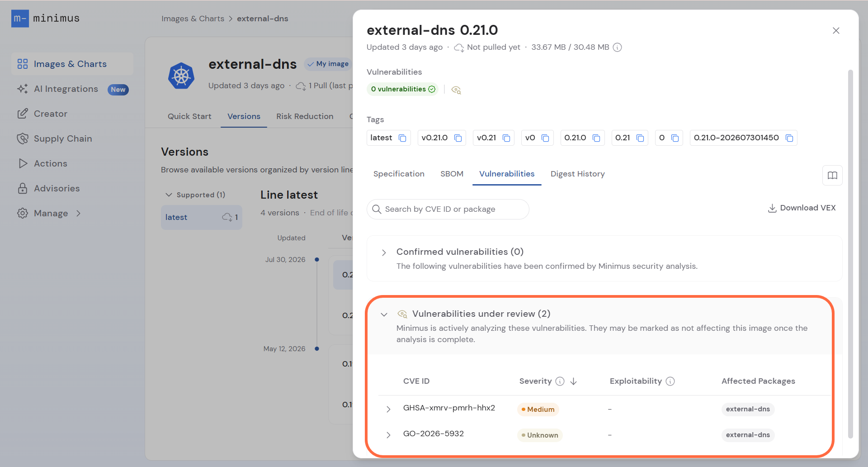Copy the 0.21.0-202607301450 tag
Image resolution: width=868 pixels, height=467 pixels.
click(789, 138)
